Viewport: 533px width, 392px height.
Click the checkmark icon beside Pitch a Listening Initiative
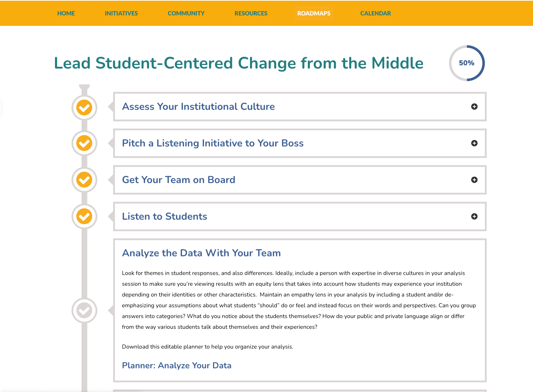84,143
